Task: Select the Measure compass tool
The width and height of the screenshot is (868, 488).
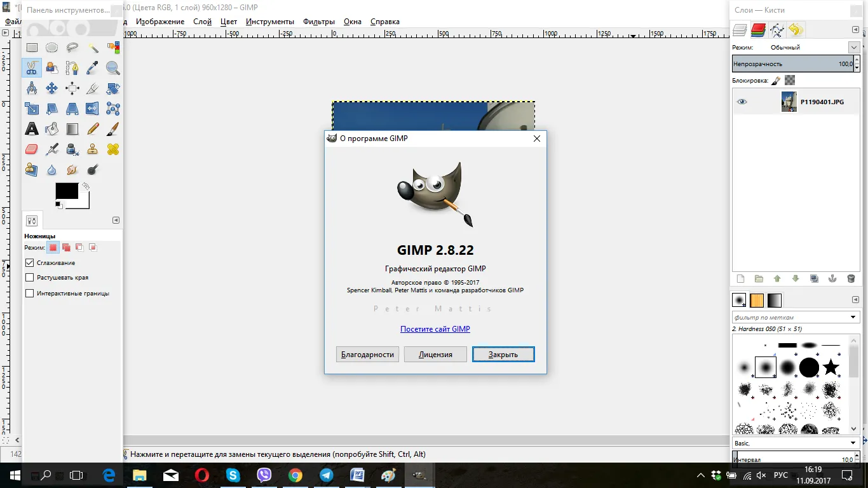Action: coord(32,88)
